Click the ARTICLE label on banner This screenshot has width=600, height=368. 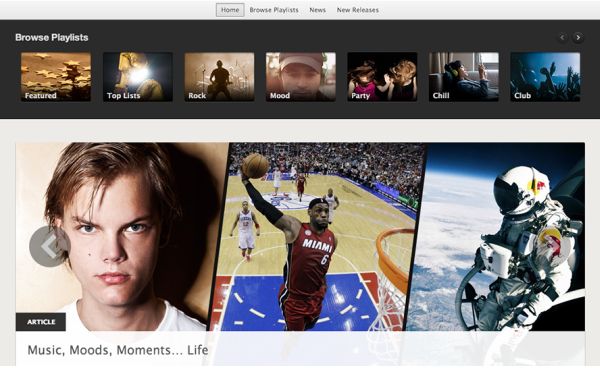41,322
